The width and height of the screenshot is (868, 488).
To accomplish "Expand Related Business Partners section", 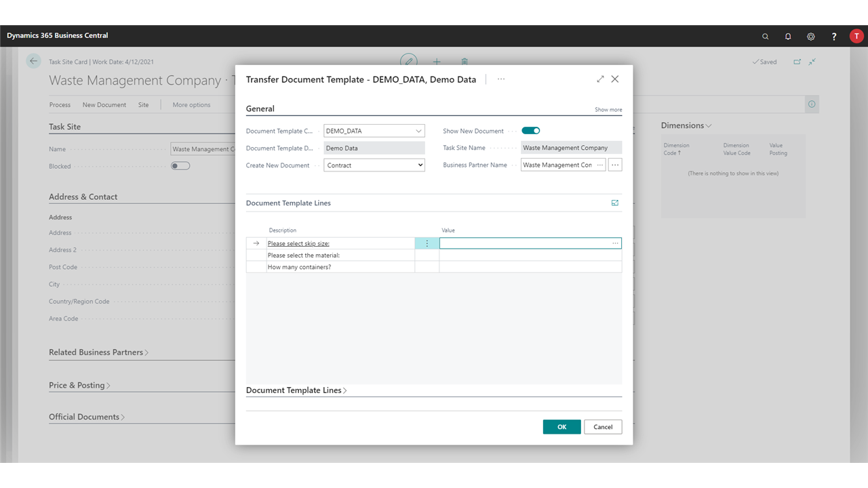I will tap(98, 352).
